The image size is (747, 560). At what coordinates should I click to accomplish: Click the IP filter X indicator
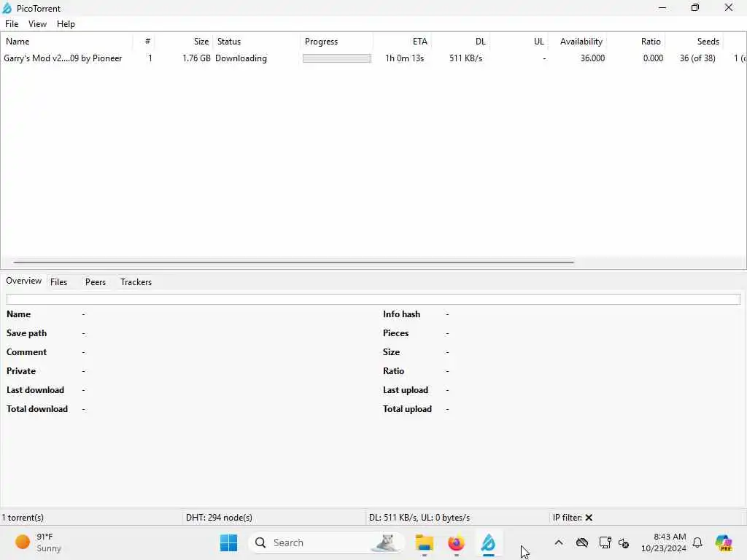(589, 517)
